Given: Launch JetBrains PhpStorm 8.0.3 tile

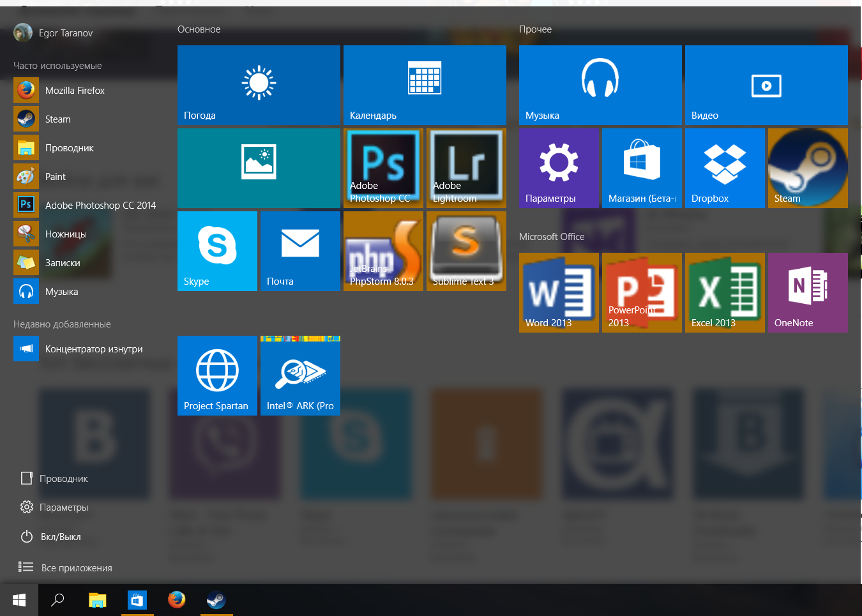Looking at the screenshot, I should [383, 251].
